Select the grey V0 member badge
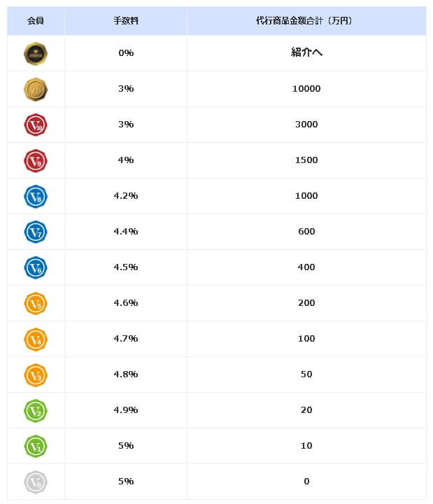 (x=35, y=482)
